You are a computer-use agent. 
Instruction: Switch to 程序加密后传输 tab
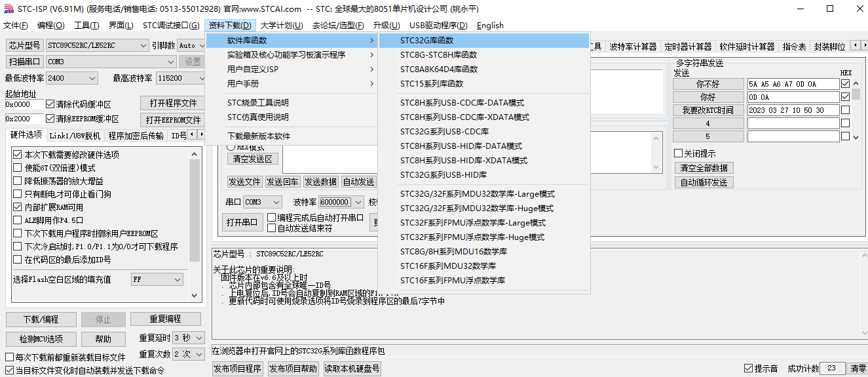point(136,136)
